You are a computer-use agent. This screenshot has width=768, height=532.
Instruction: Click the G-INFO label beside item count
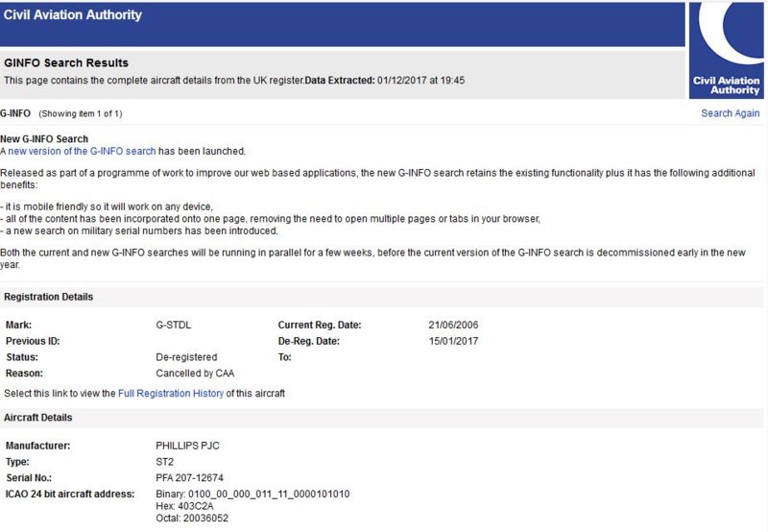(15, 113)
